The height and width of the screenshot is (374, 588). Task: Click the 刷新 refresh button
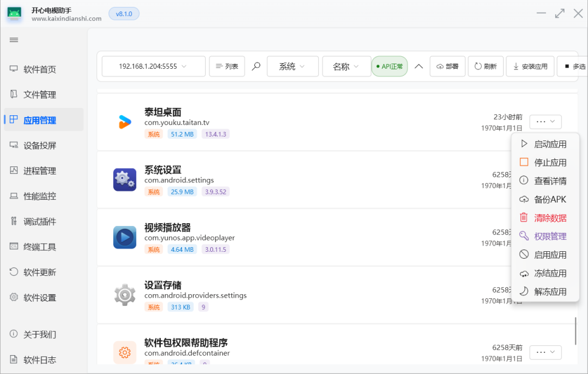tap(485, 67)
